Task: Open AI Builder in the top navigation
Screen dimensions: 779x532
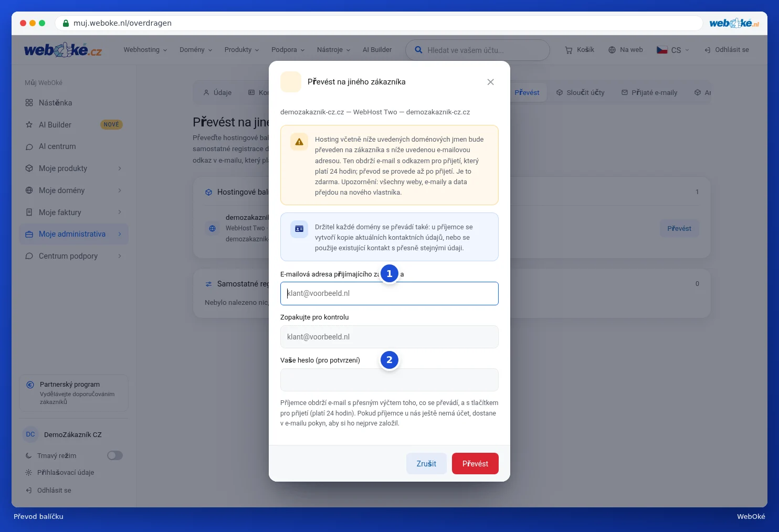Action: tap(377, 50)
